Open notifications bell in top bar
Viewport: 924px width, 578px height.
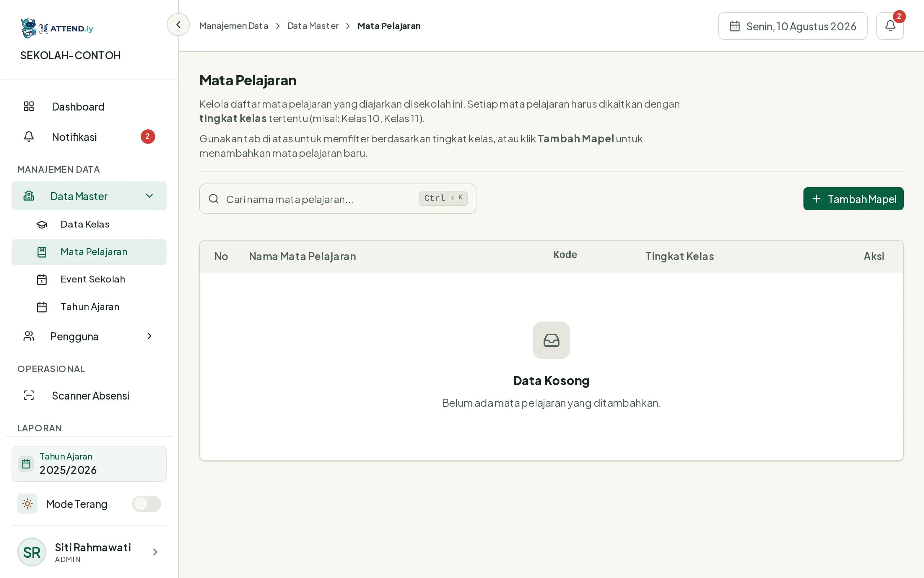890,26
